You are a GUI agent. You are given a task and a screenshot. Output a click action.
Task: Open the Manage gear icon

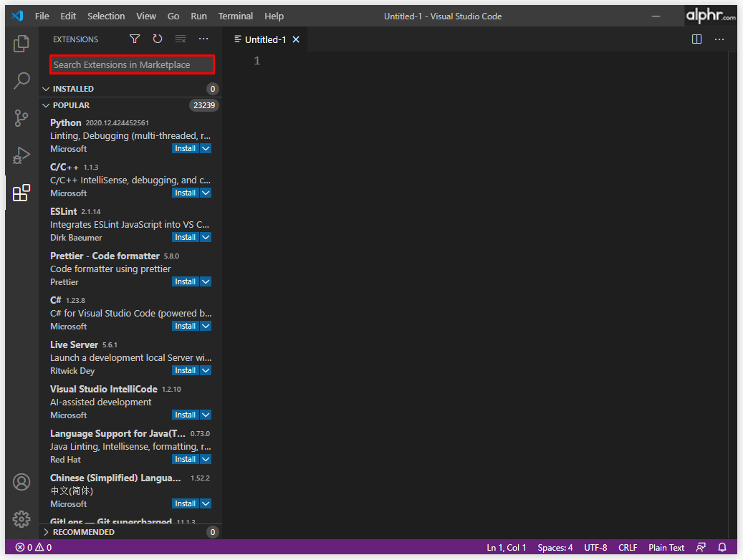[x=21, y=518]
